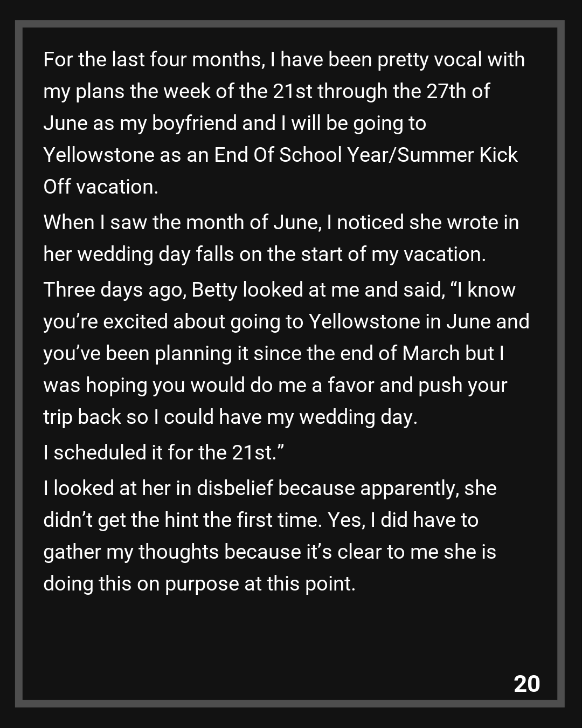Click the line "I scheduled it for the 21st."
582x728 pixels.
point(163,453)
